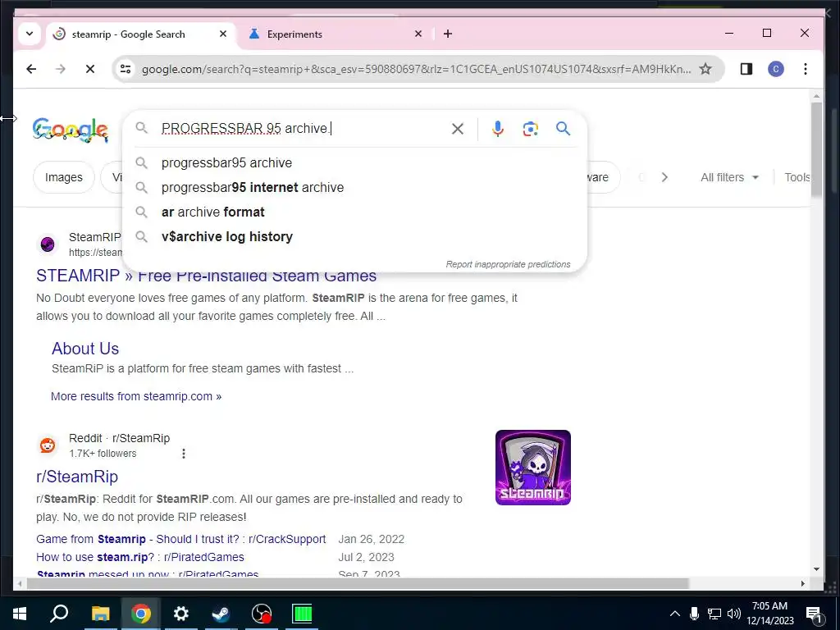Open the Windows Start menu
Viewport: 840px width, 630px height.
[x=20, y=614]
